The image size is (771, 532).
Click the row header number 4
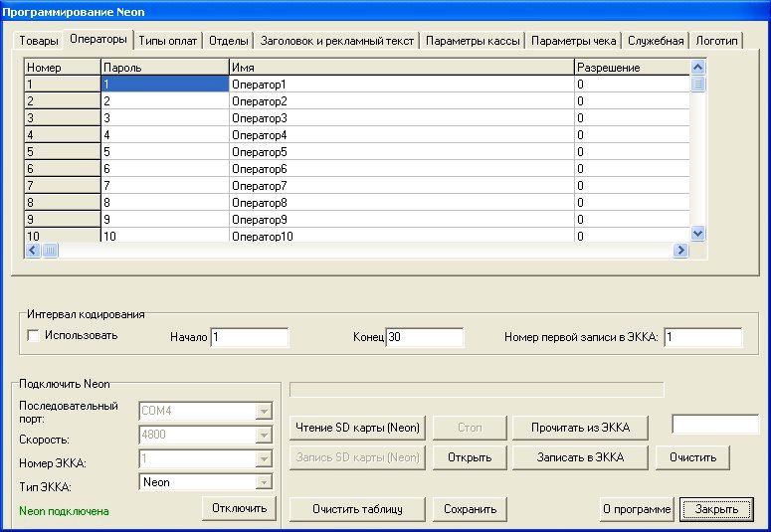(x=63, y=134)
